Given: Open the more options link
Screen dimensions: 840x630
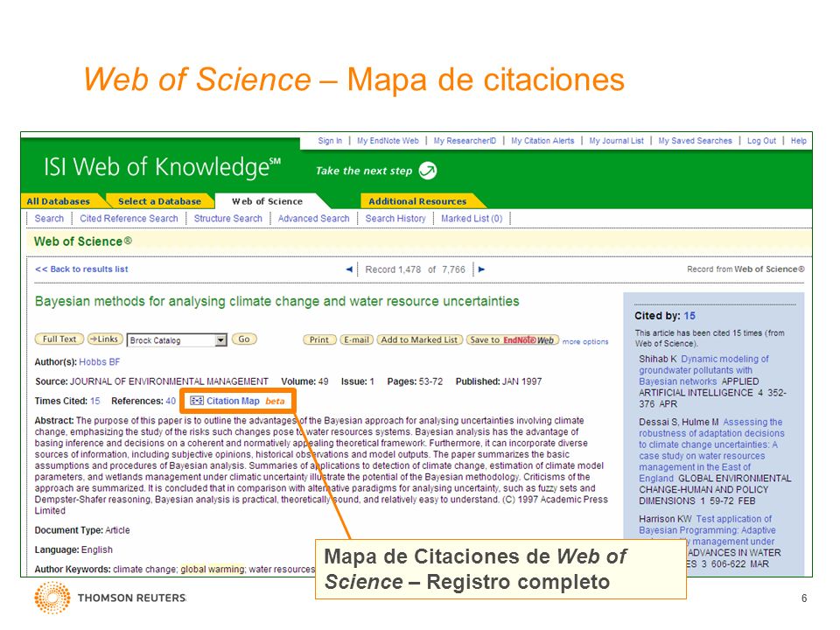Looking at the screenshot, I should (585, 342).
